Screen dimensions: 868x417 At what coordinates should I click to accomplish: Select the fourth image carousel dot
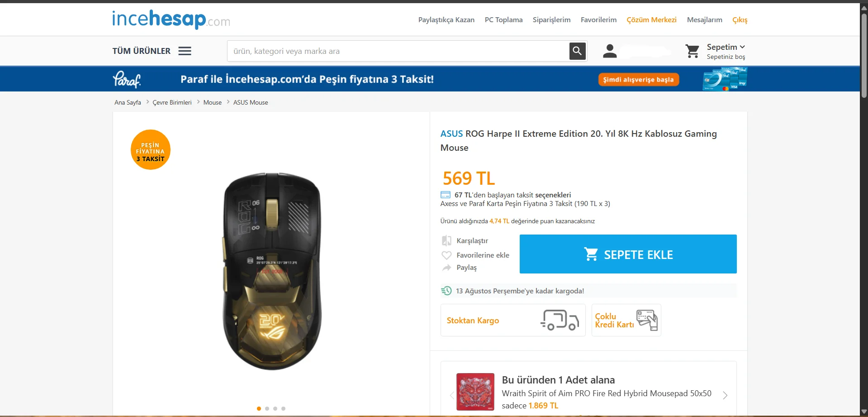283,408
